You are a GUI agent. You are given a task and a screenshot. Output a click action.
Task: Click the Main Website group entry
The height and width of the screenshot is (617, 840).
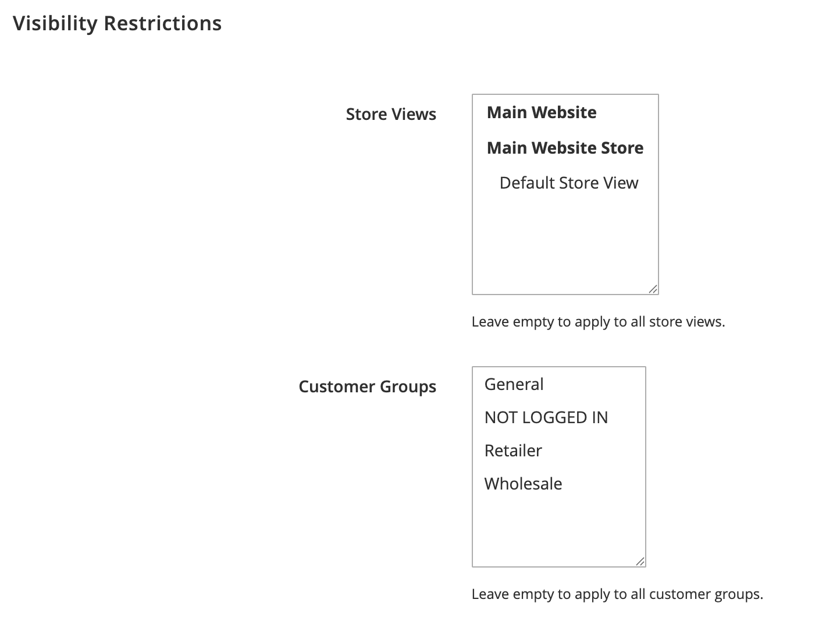click(x=542, y=112)
